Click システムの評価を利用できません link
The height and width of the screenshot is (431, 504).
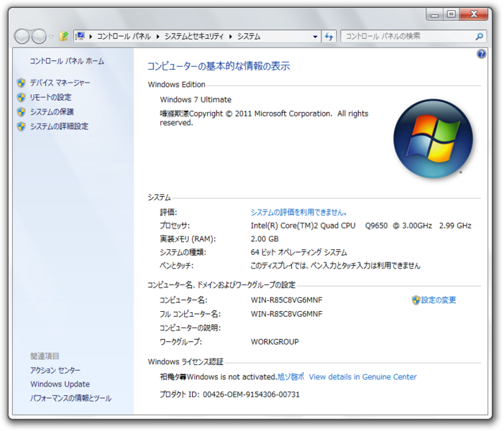click(298, 213)
